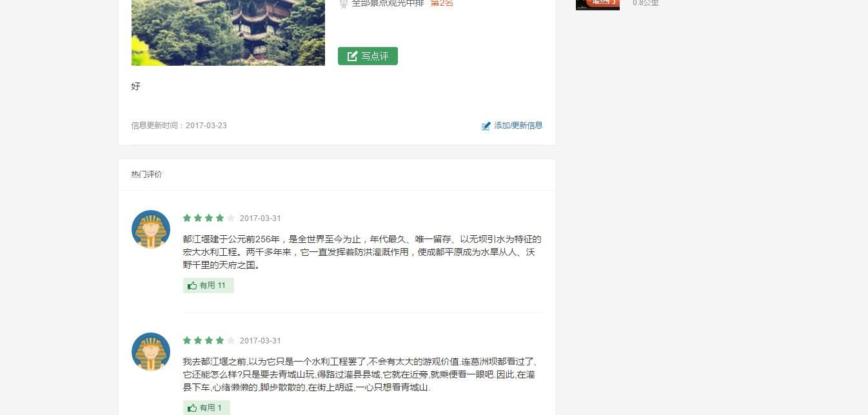Click the pagoda attraction photo

tap(228, 32)
